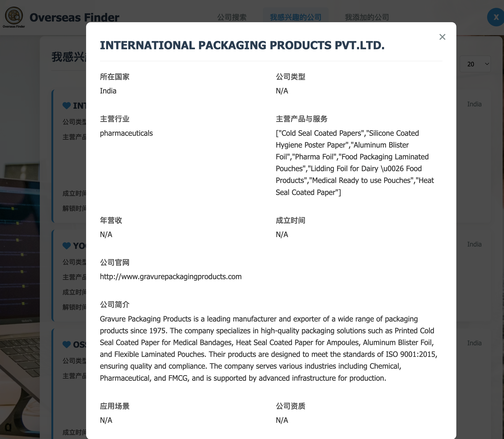
Task: Click the 年营收 label
Action: (111, 220)
